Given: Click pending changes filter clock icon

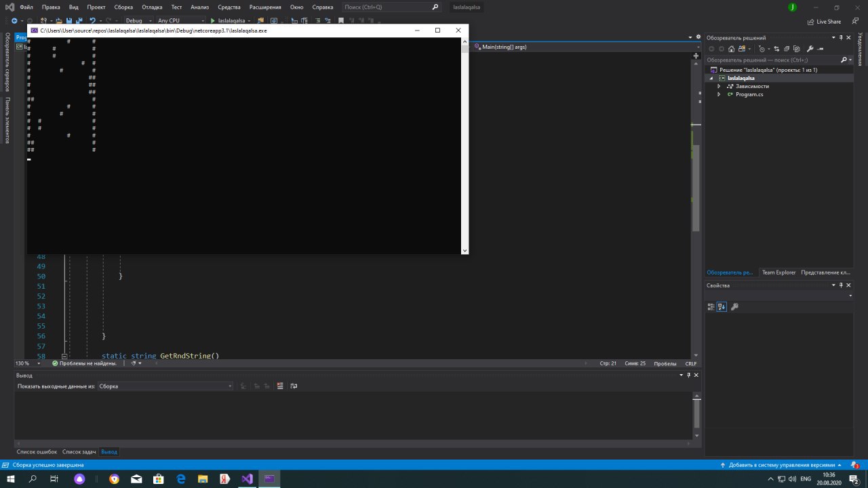Looking at the screenshot, I should [x=762, y=49].
